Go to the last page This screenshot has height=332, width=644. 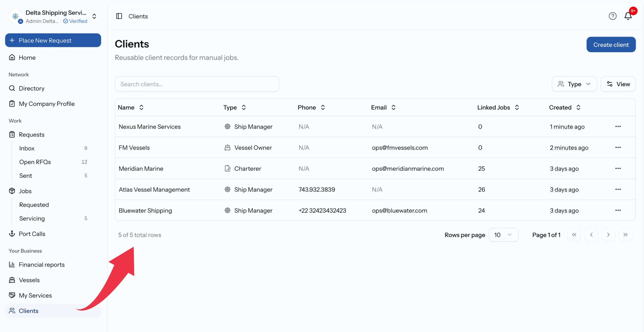(x=625, y=235)
